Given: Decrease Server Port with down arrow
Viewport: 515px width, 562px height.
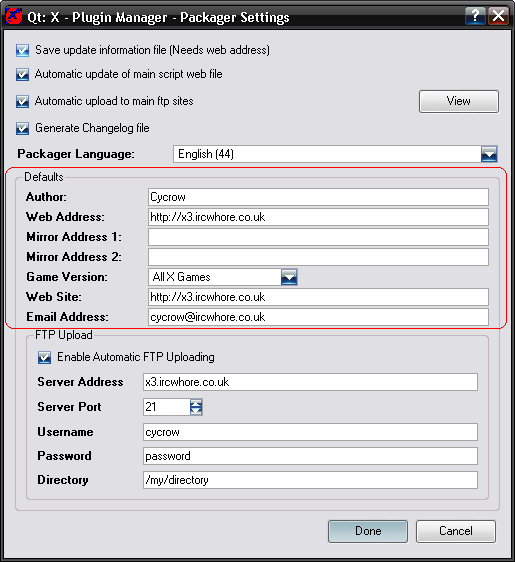Looking at the screenshot, I should point(196,411).
